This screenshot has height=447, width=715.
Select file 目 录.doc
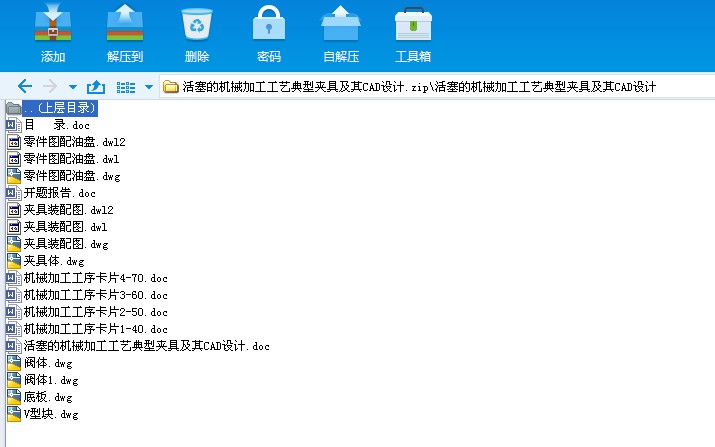click(x=57, y=125)
